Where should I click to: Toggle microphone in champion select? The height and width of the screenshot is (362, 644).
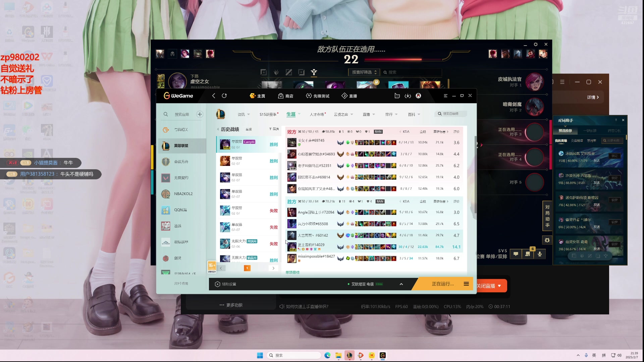click(x=540, y=254)
